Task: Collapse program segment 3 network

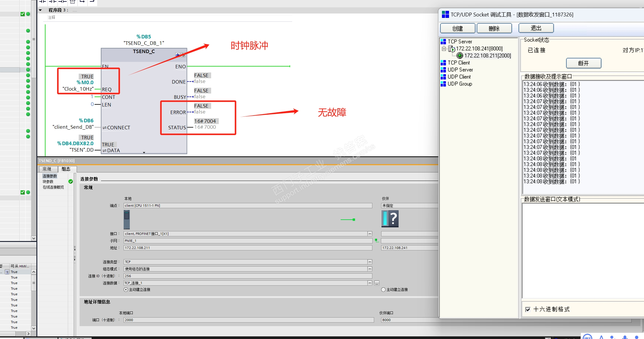Action: 41,10
